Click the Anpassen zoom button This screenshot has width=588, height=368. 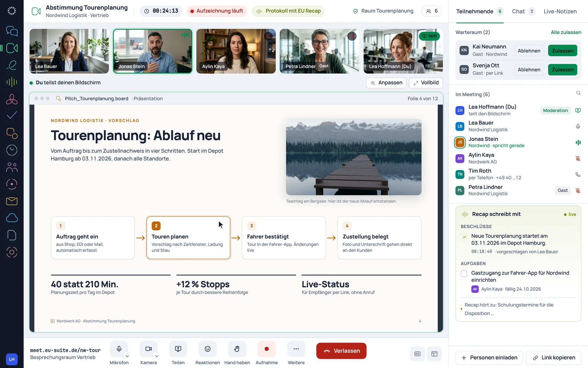coord(386,83)
